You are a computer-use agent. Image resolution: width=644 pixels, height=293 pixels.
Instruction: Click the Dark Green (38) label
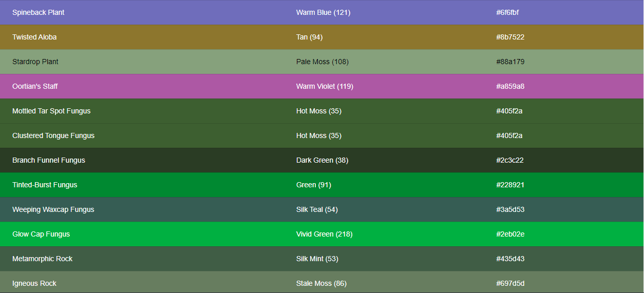[x=322, y=160]
